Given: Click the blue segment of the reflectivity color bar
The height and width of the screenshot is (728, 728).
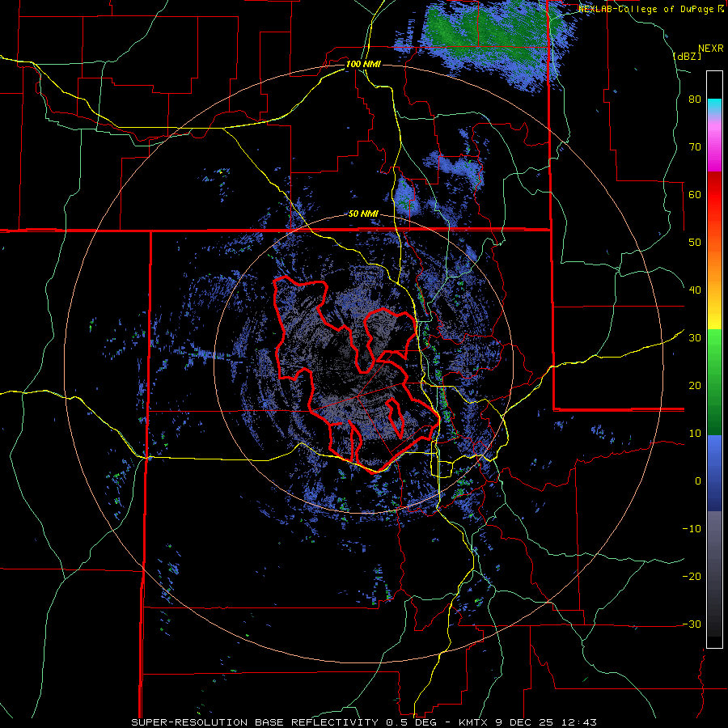Looking at the screenshot, I should (x=714, y=473).
